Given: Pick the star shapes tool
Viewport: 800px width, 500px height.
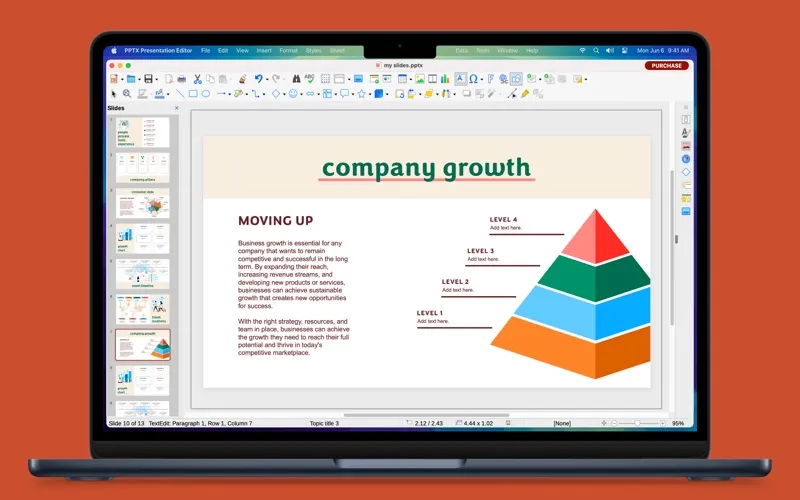Looking at the screenshot, I should click(362, 94).
